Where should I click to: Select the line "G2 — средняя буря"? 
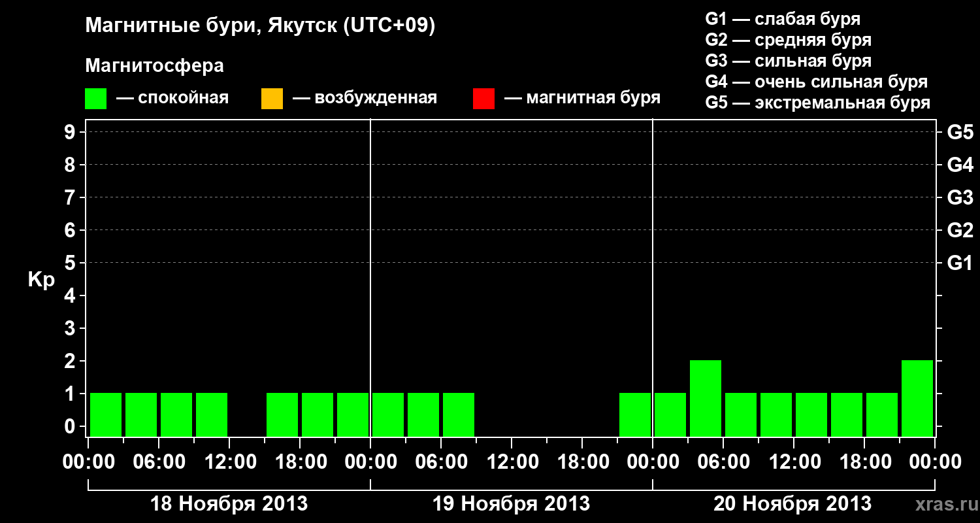pyautogui.click(x=788, y=40)
